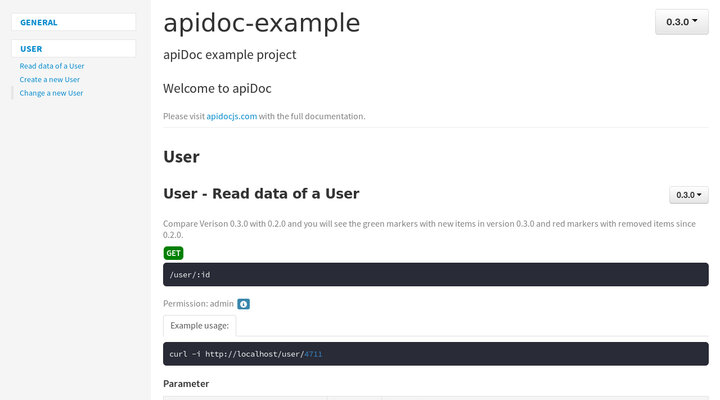Visit the apidocjs.com documentation link

(x=238, y=116)
